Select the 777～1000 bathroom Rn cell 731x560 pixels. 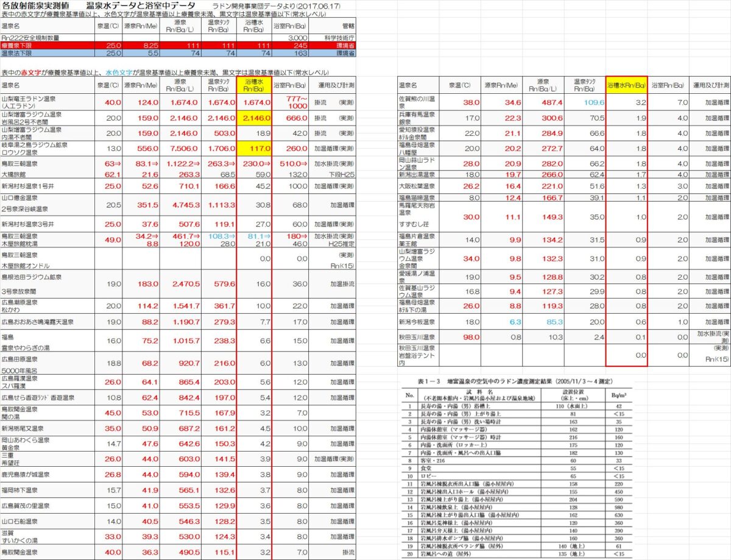(290, 102)
